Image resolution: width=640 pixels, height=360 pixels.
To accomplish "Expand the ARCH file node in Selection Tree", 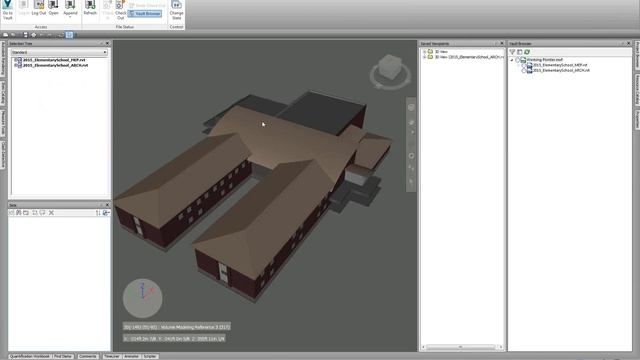I will (15, 65).
